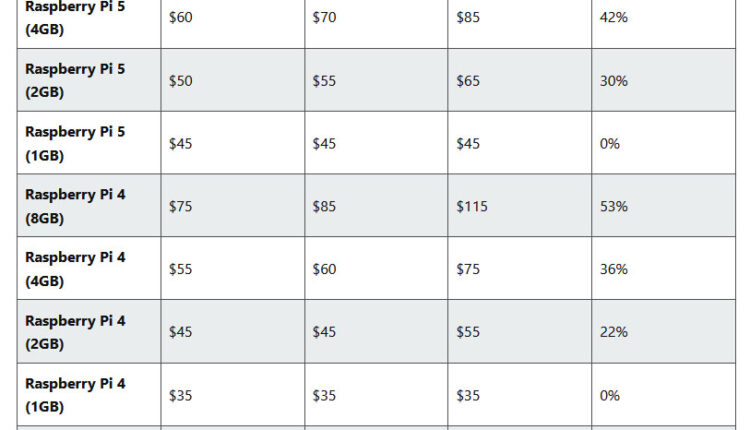Click the Raspberry Pi 4 (4GB) label
750x430 pixels.
75,268
